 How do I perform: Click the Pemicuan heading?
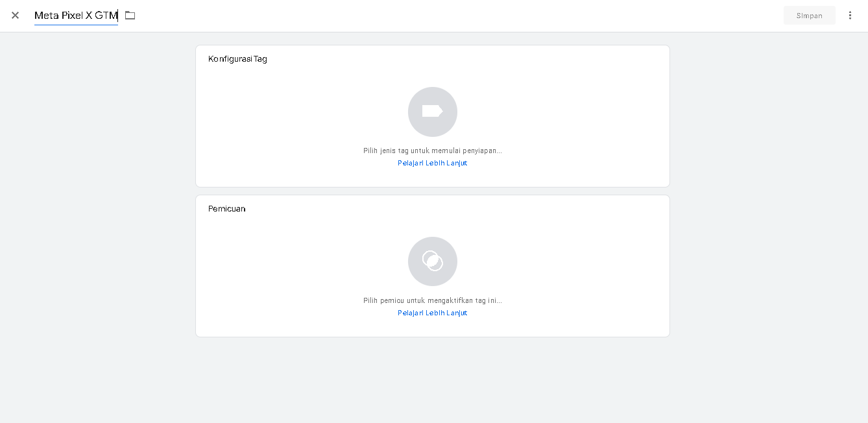click(226, 209)
